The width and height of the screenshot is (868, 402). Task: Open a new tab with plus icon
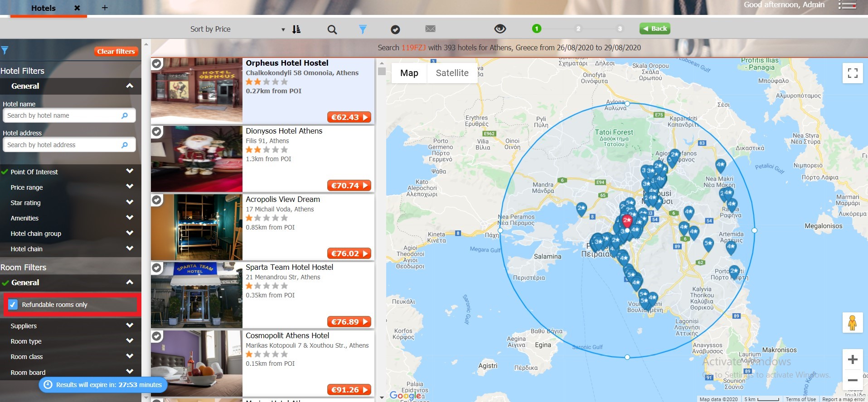coord(105,8)
